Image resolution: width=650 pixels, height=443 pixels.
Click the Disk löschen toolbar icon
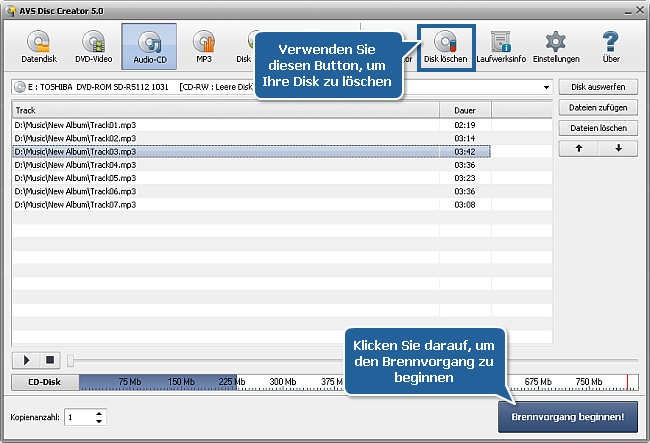[x=446, y=47]
